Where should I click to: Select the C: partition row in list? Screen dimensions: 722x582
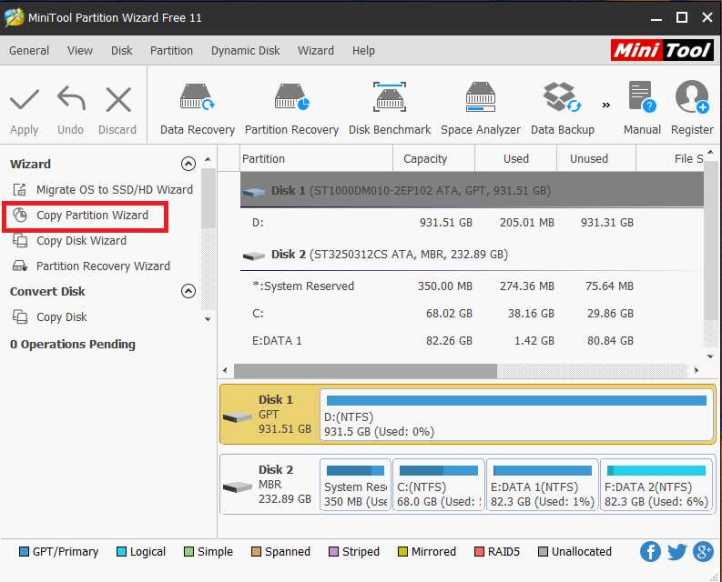pyautogui.click(x=472, y=314)
